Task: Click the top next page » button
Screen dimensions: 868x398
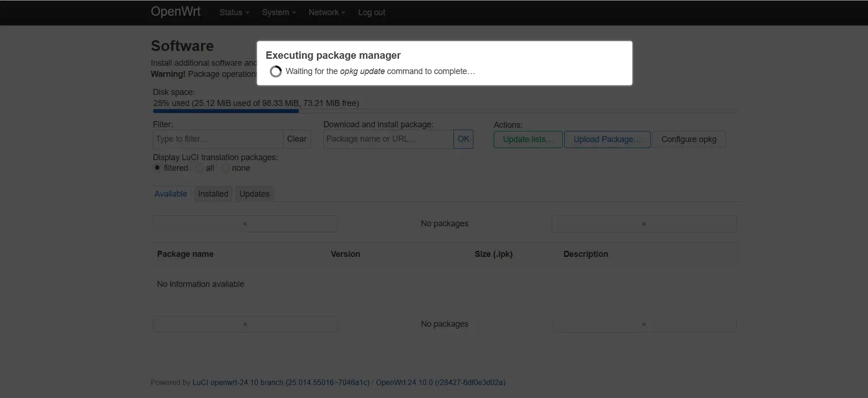Action: click(x=643, y=224)
